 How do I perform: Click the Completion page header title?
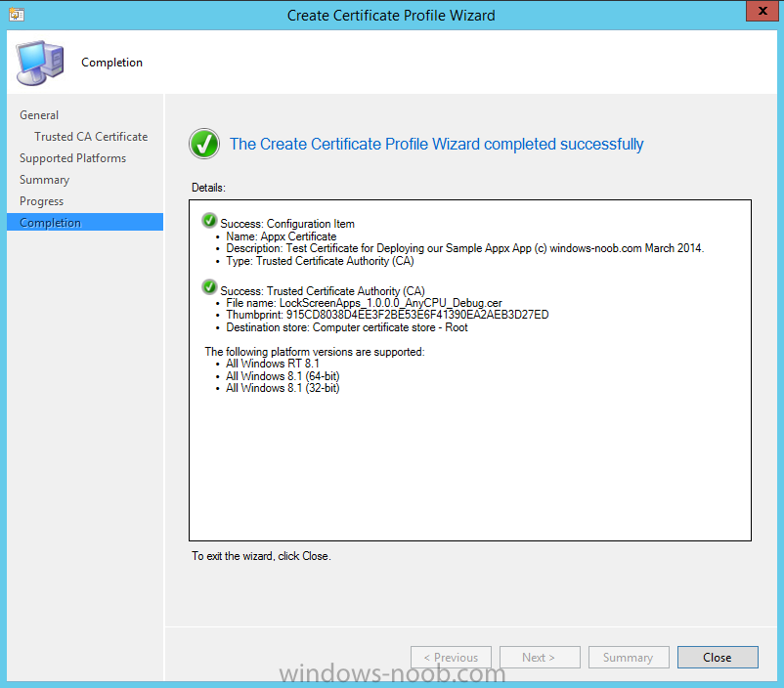[112, 63]
